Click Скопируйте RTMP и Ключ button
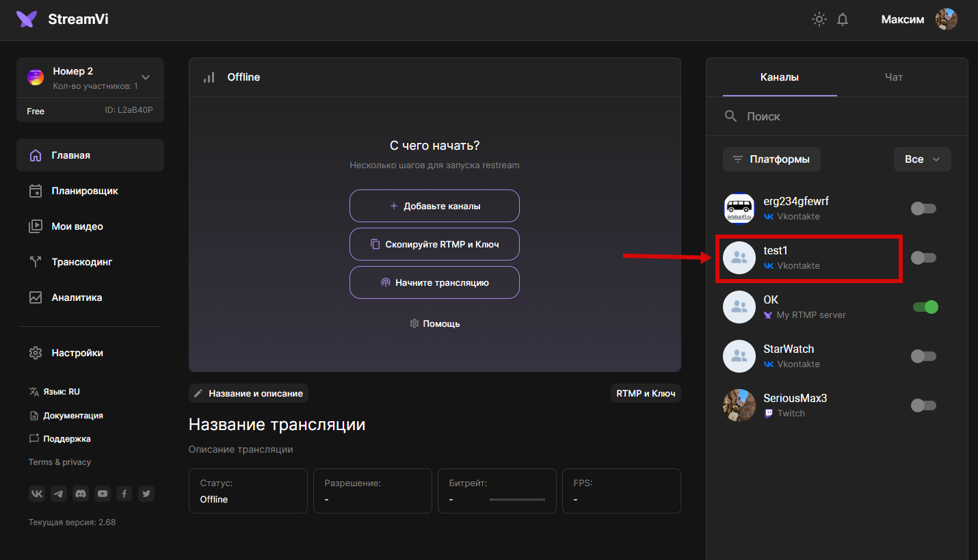978x560 pixels. 434,244
